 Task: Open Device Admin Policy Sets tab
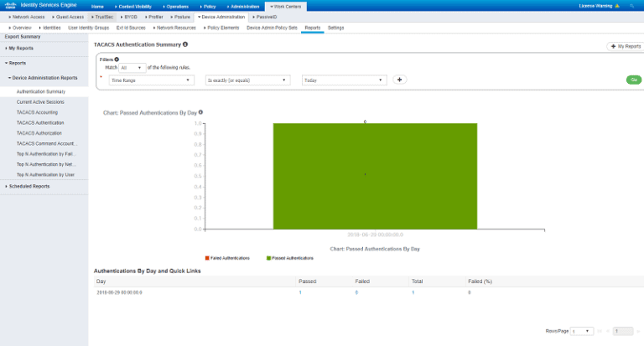pyautogui.click(x=272, y=28)
